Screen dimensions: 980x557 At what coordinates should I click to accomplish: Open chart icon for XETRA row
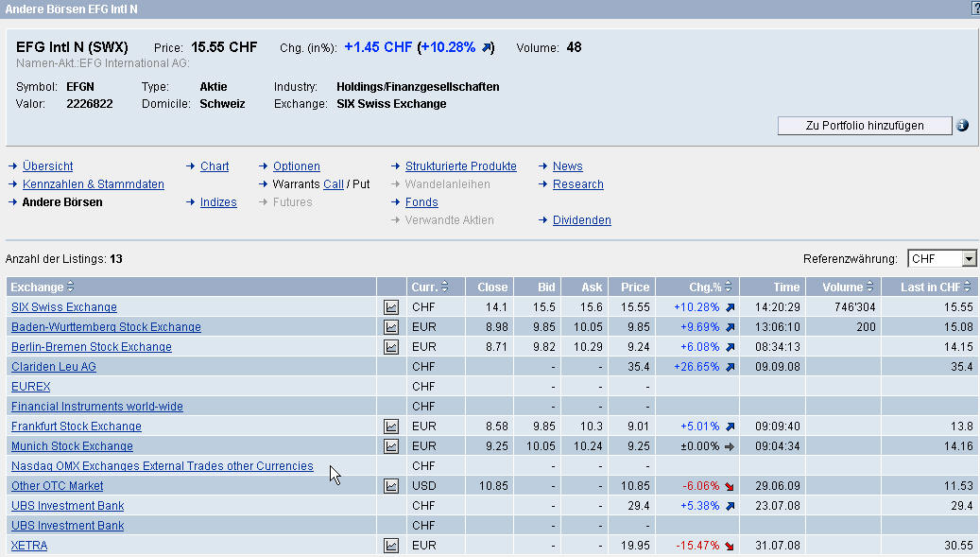391,545
